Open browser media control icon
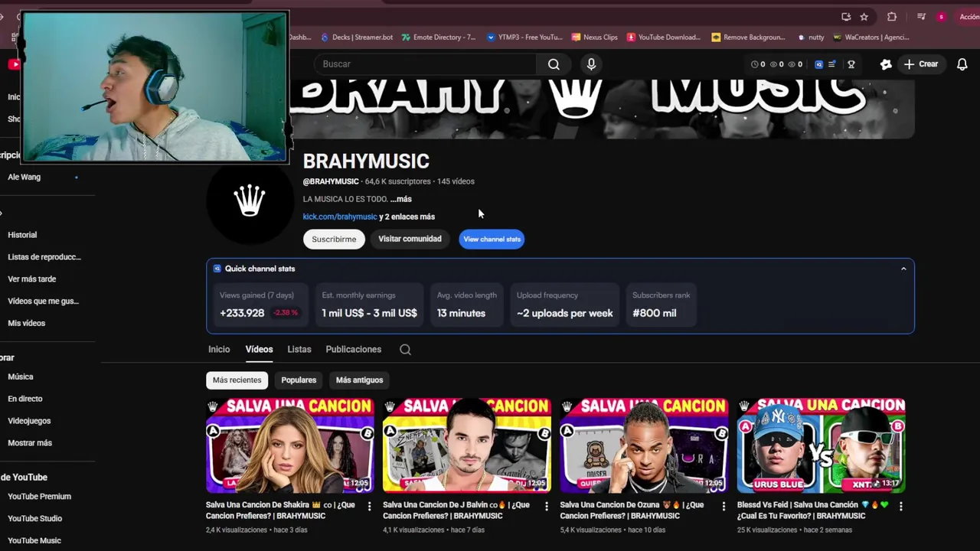 coord(921,17)
